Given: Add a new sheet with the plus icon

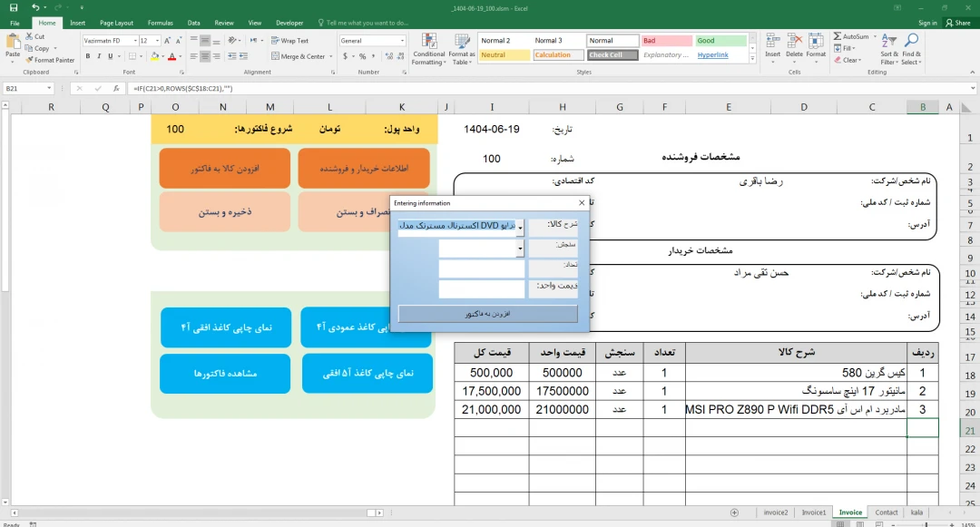Looking at the screenshot, I should pyautogui.click(x=734, y=512).
